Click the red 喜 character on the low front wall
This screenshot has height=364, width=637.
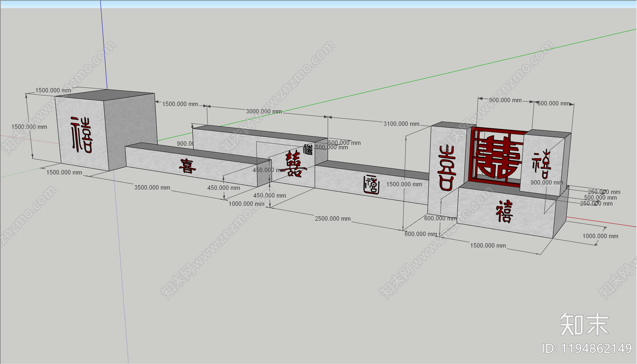tap(187, 166)
